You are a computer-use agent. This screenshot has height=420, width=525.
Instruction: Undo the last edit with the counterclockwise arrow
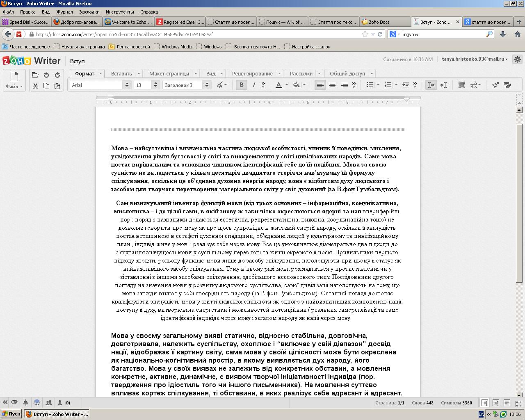point(46,75)
